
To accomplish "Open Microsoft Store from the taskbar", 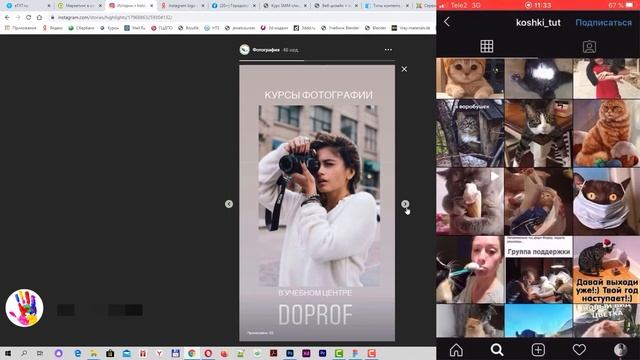I will 110,353.
